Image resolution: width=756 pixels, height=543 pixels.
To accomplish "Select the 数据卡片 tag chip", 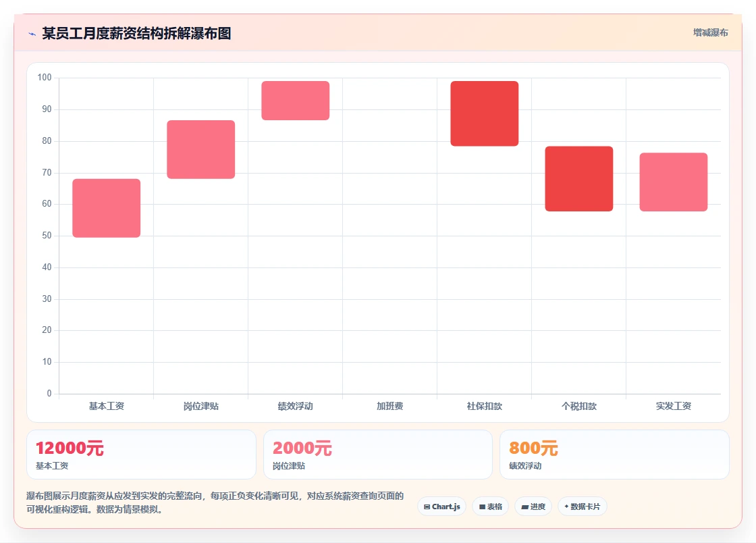I will tap(583, 507).
